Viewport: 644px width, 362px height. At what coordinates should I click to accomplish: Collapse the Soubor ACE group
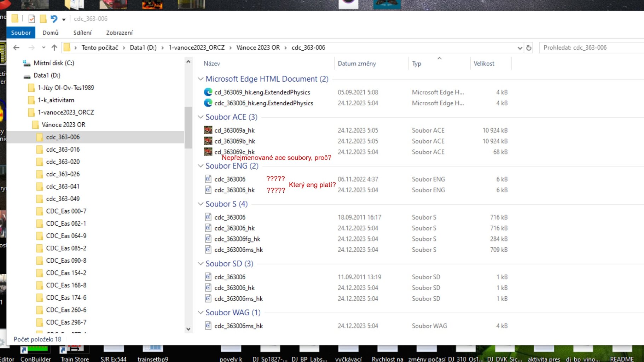tap(201, 117)
